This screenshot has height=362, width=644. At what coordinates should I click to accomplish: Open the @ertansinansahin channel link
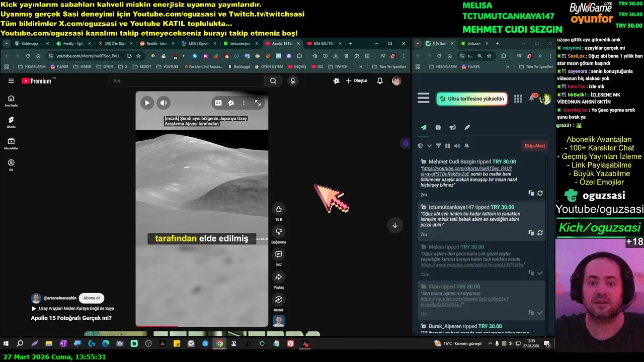pyautogui.click(x=60, y=298)
